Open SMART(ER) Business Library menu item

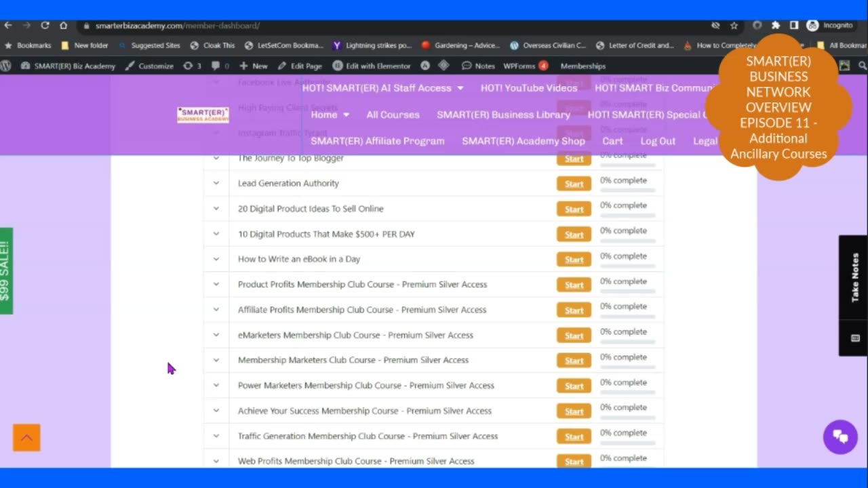point(504,115)
